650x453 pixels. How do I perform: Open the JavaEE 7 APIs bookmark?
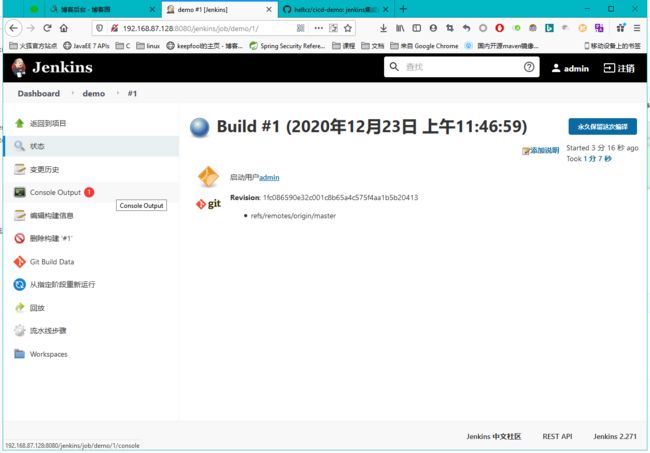click(86, 46)
